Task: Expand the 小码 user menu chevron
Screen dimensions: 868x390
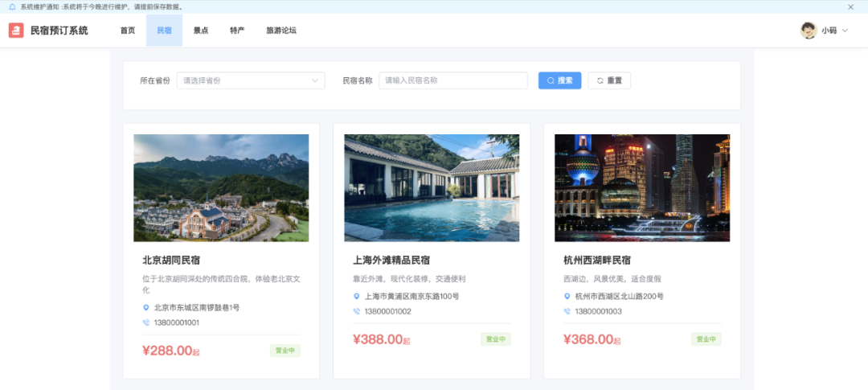Action: coord(845,31)
